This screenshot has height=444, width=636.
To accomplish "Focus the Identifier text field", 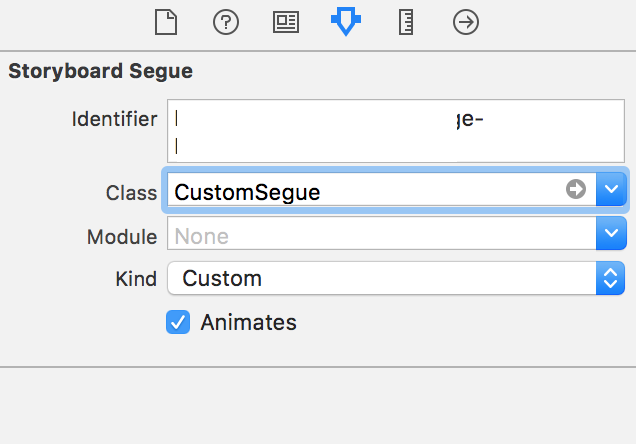I will point(540,130).
